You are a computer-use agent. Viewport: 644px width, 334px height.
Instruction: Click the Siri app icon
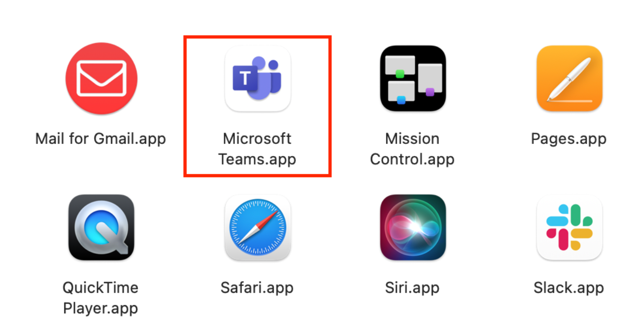coord(413,227)
